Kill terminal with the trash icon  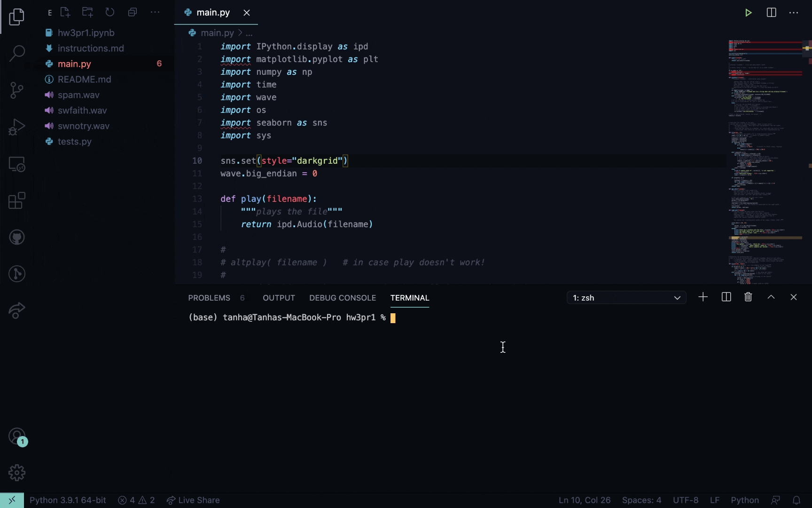(x=748, y=297)
